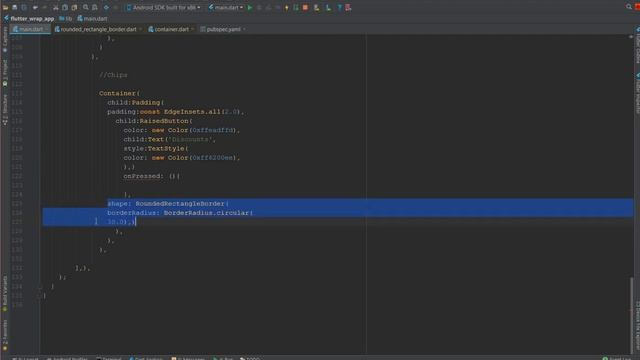Click the padding:const EdgeInsets.all line

(176, 111)
